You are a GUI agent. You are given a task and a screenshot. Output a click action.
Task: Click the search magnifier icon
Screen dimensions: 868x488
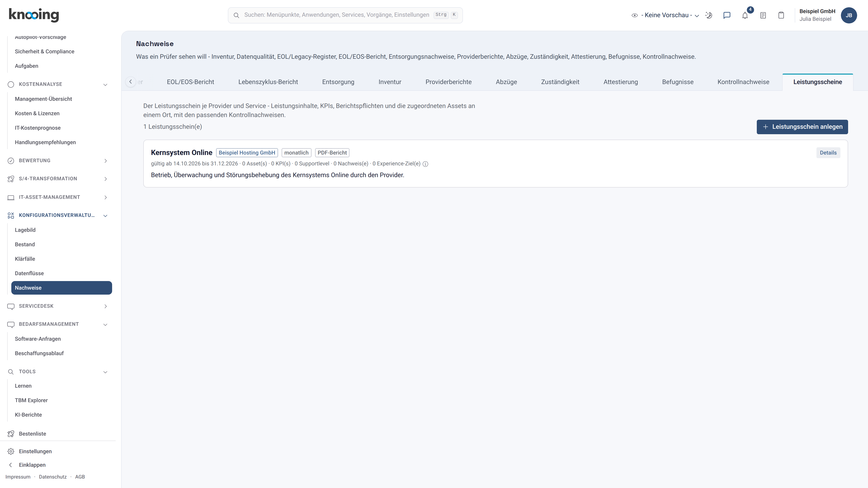coord(236,15)
